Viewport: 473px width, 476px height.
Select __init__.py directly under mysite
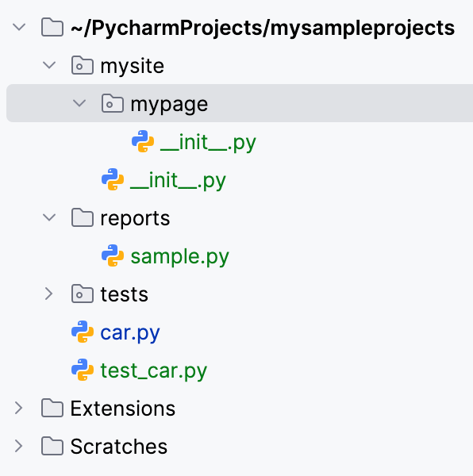point(178,181)
